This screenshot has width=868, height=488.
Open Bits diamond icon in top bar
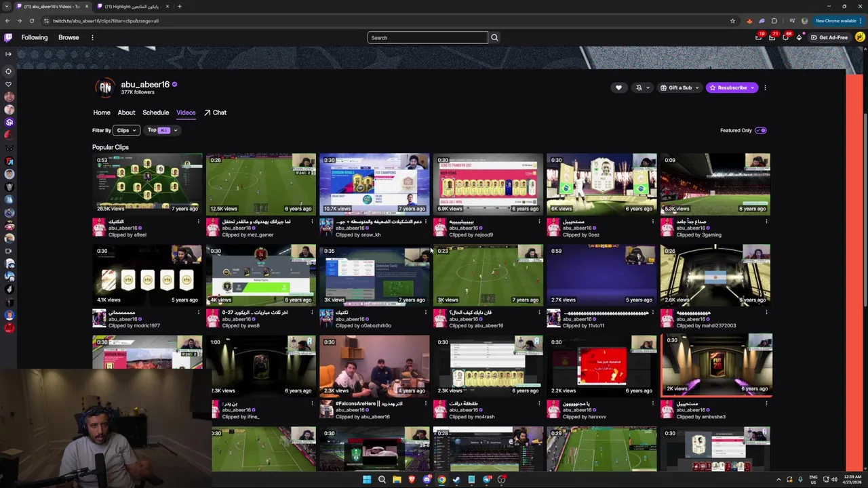[799, 37]
